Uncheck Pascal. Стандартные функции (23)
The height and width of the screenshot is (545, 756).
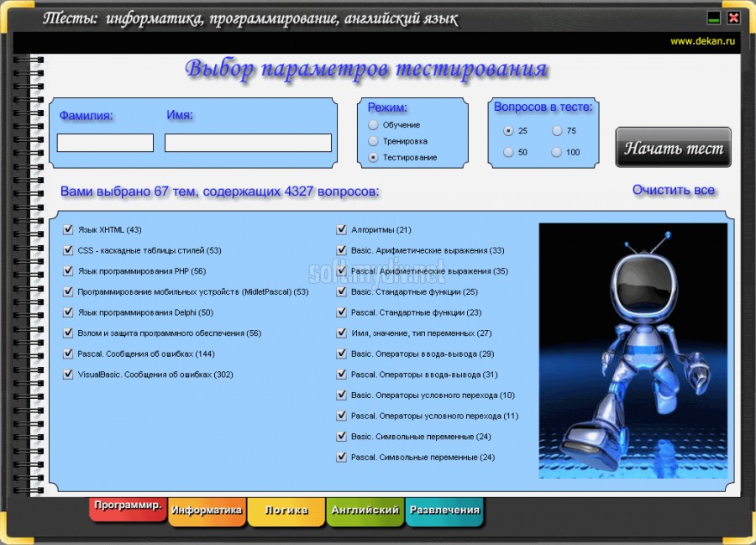[x=341, y=312]
